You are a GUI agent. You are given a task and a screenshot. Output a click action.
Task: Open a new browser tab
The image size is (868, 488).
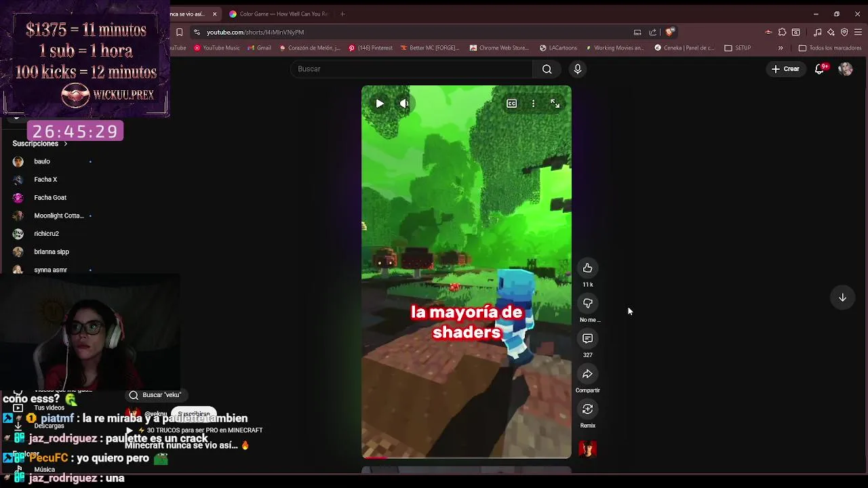click(342, 14)
